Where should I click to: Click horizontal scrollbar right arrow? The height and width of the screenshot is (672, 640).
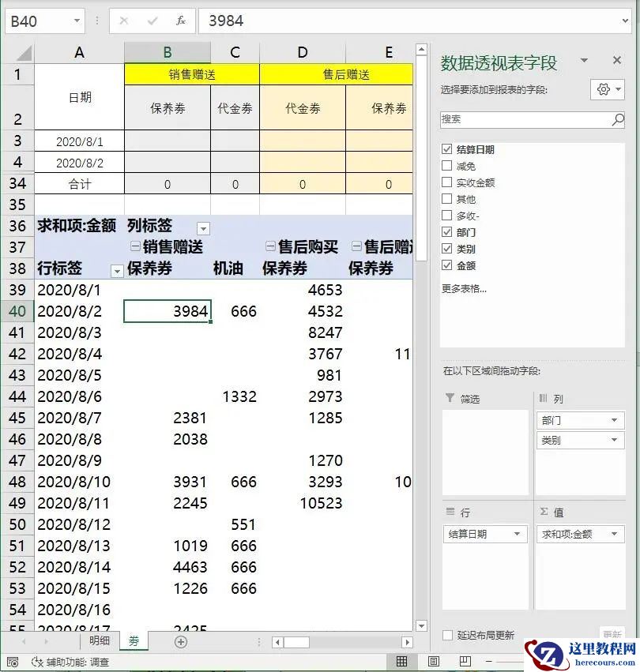tap(407, 642)
